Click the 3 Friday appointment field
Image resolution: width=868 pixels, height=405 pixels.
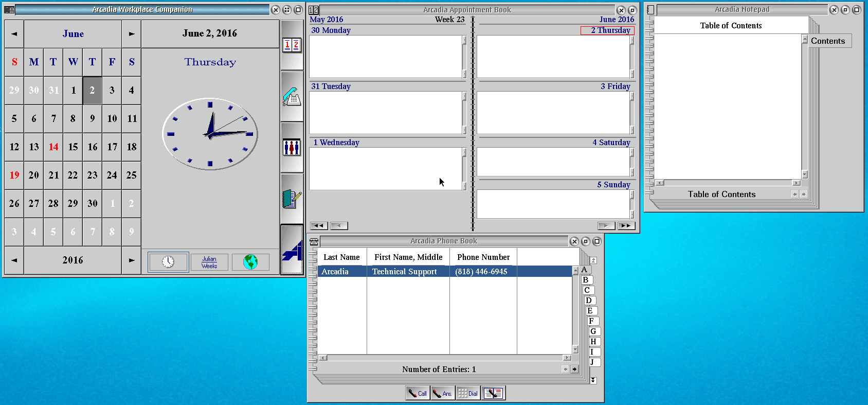point(553,113)
